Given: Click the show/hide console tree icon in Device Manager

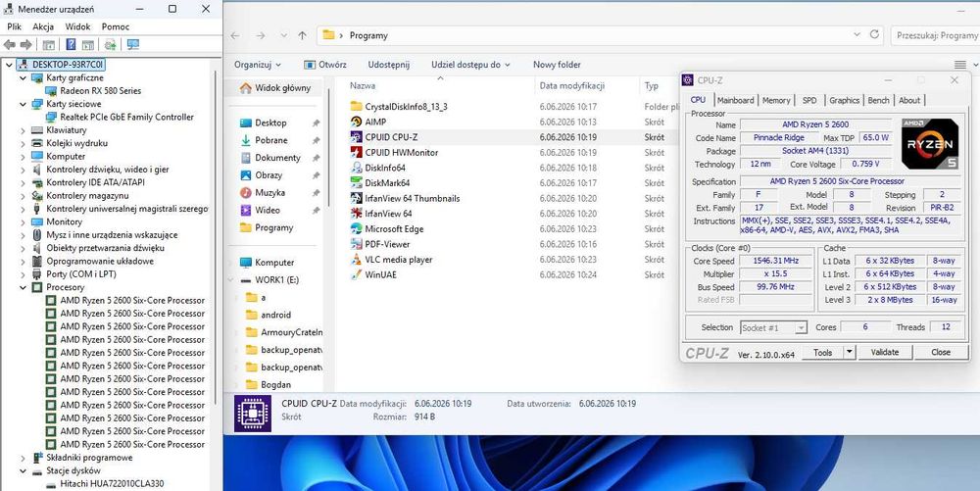Looking at the screenshot, I should [49, 45].
